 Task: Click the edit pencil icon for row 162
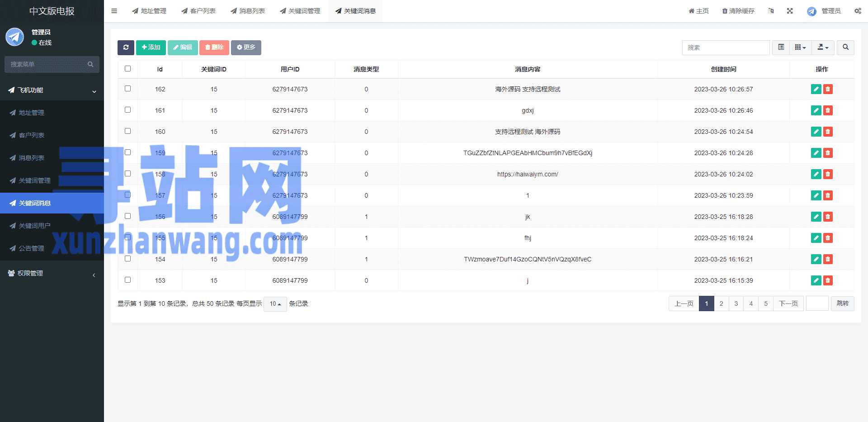[x=816, y=89]
